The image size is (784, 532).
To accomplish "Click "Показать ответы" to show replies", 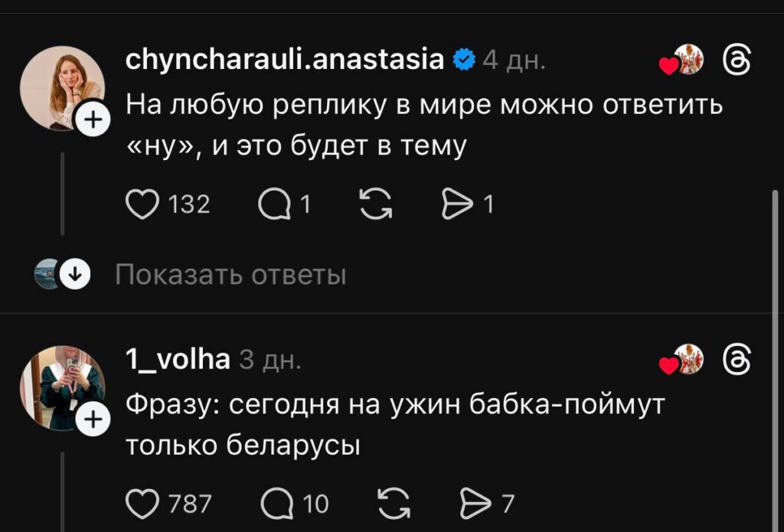I will pos(230,275).
